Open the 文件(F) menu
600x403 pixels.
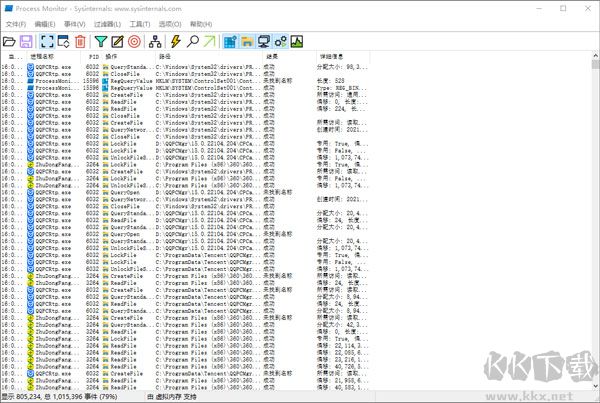pyautogui.click(x=16, y=24)
